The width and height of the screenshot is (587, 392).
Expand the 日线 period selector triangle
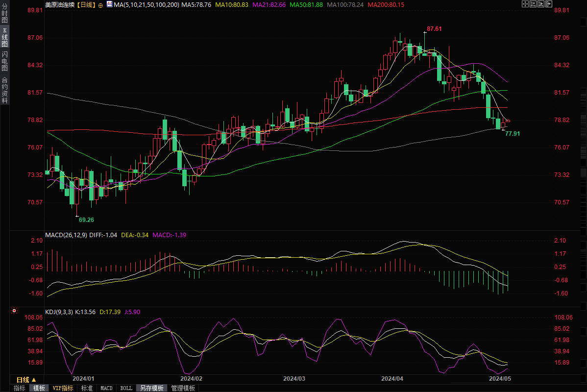tap(33, 380)
